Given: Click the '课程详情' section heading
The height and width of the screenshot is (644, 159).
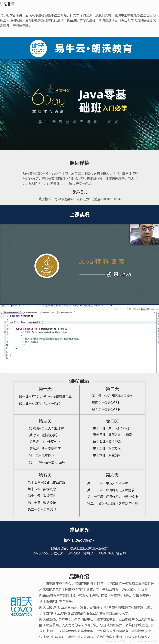Looking at the screenshot, I should click(x=79, y=163).
